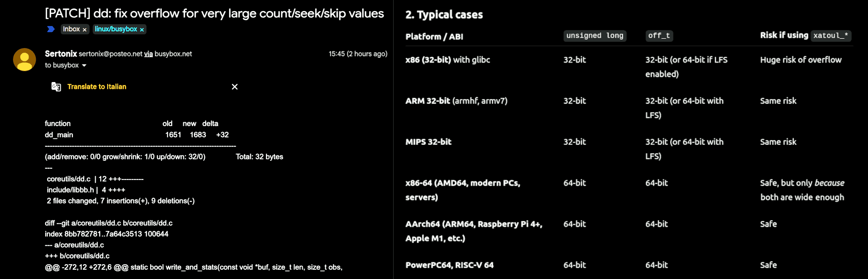Image resolution: width=868 pixels, height=279 pixels.
Task: Click the "2. Typical cases" heading
Action: pos(444,14)
